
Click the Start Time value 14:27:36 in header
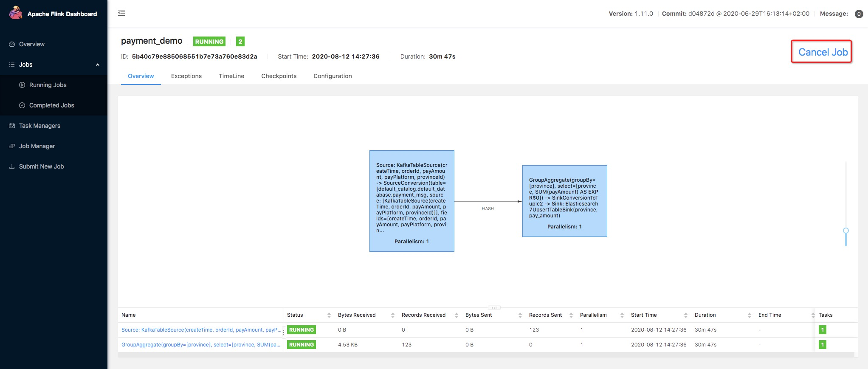click(346, 56)
